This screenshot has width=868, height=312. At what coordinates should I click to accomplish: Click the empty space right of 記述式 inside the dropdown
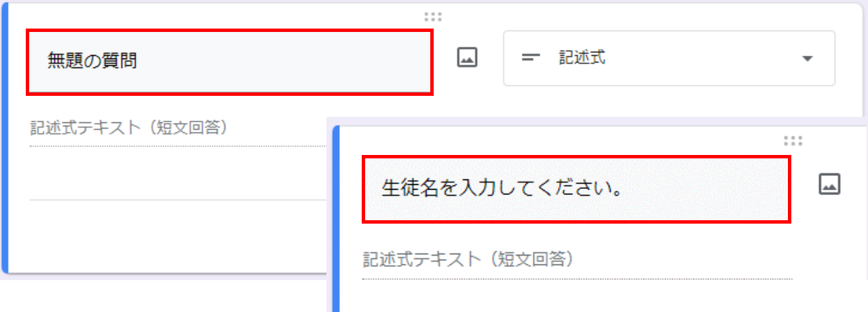click(x=699, y=58)
